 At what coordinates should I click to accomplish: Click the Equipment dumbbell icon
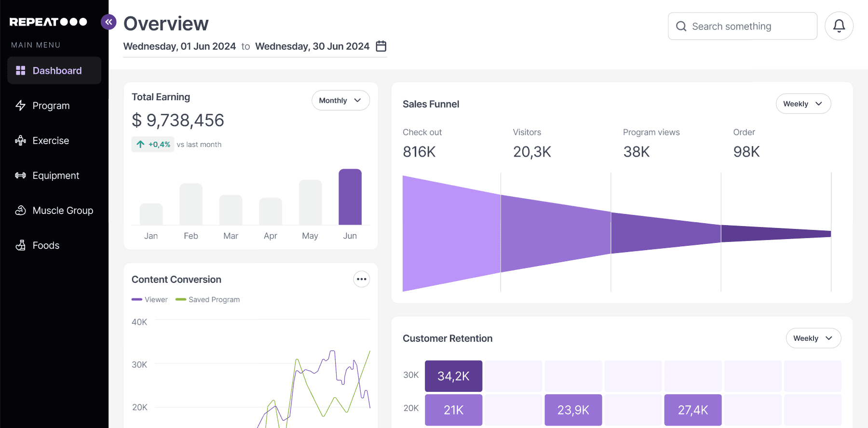21,175
